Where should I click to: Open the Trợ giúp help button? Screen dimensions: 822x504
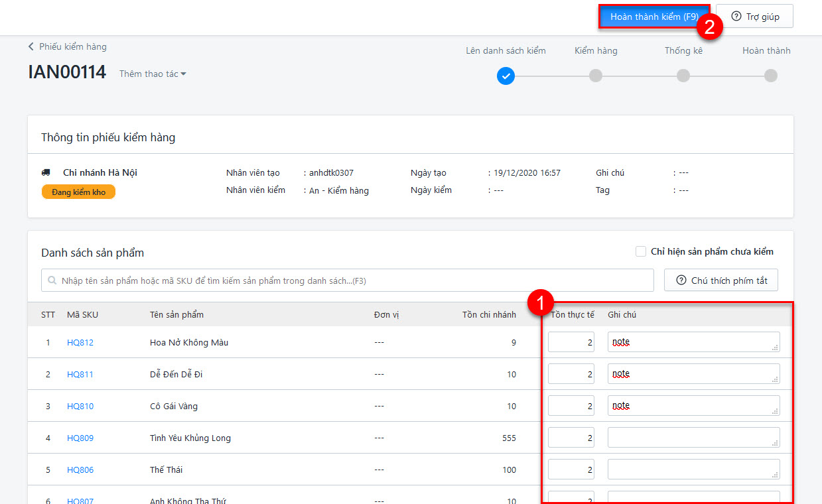point(754,17)
